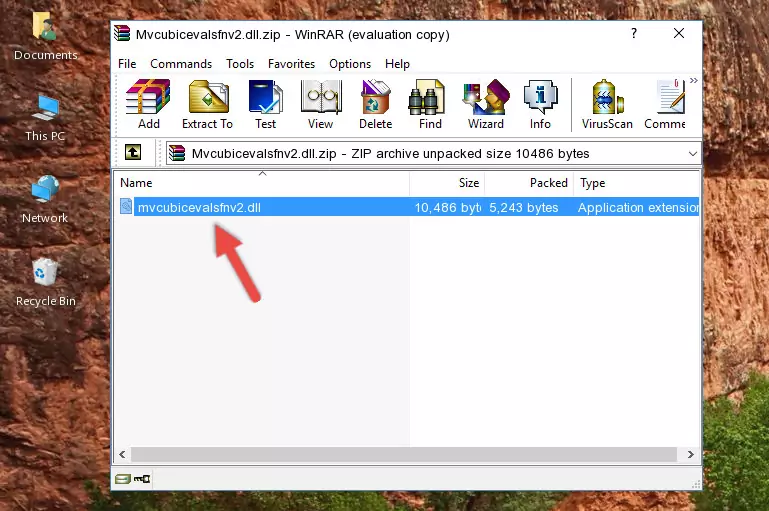Sort by the Name column header
Screen dimensions: 769x511
(x=262, y=183)
